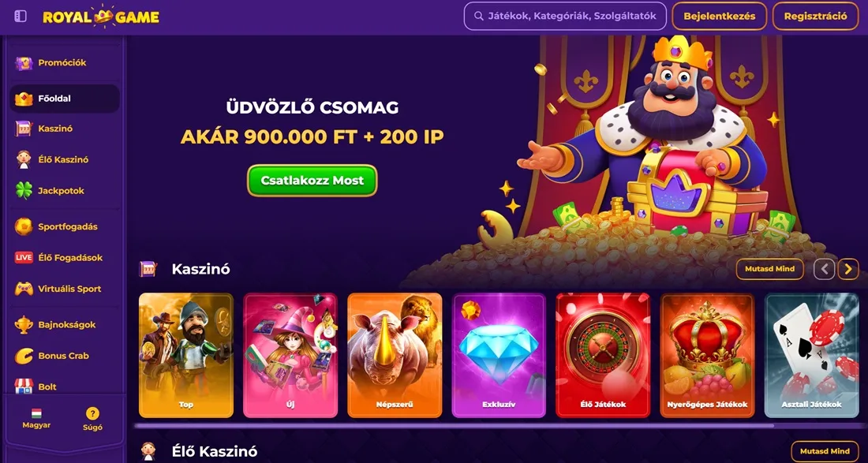Open the Bolt shop icon in the sidebar
The height and width of the screenshot is (463, 868).
point(24,386)
